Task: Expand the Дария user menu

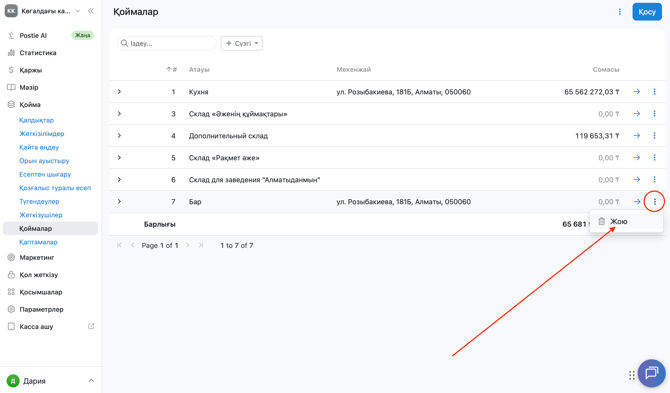Action: coord(91,381)
